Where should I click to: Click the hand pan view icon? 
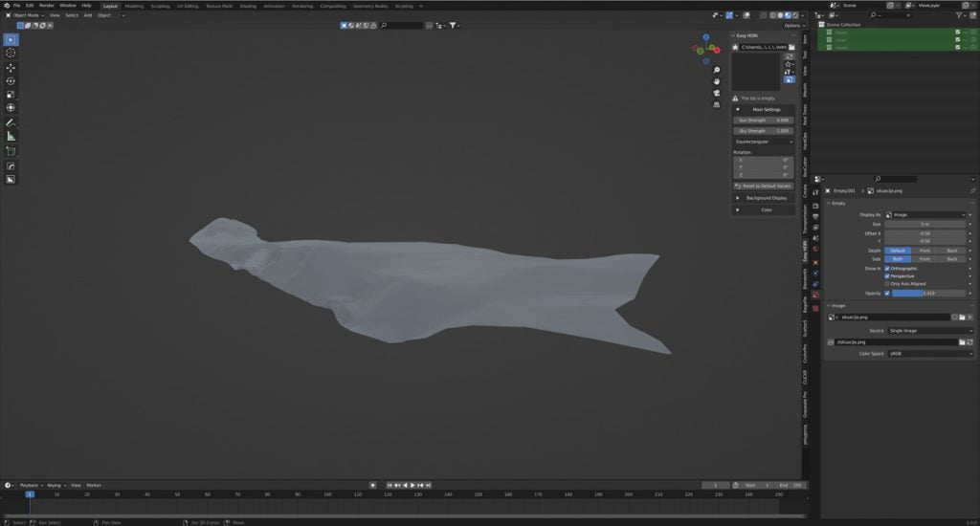[717, 82]
